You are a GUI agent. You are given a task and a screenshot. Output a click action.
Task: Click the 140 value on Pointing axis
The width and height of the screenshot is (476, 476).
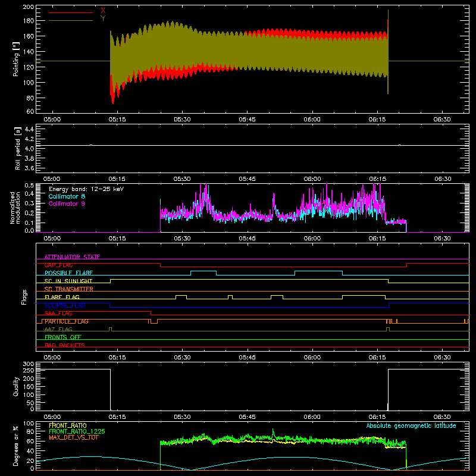click(29, 52)
